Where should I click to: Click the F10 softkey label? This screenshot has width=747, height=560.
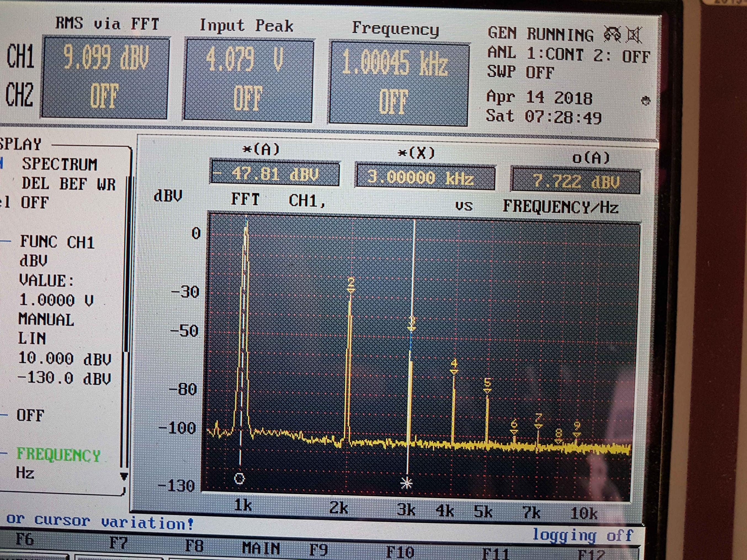(400, 552)
